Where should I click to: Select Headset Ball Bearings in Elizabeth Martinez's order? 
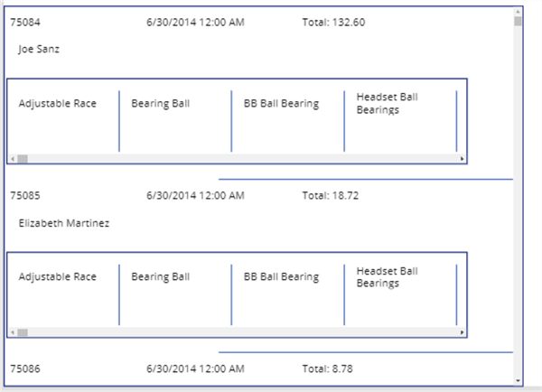click(x=387, y=277)
